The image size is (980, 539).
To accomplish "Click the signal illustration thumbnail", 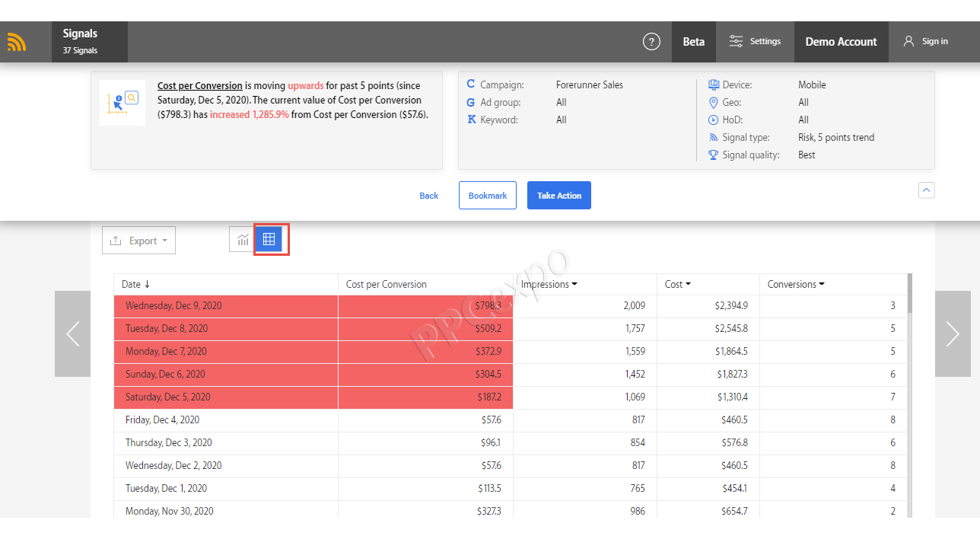I will 123,103.
